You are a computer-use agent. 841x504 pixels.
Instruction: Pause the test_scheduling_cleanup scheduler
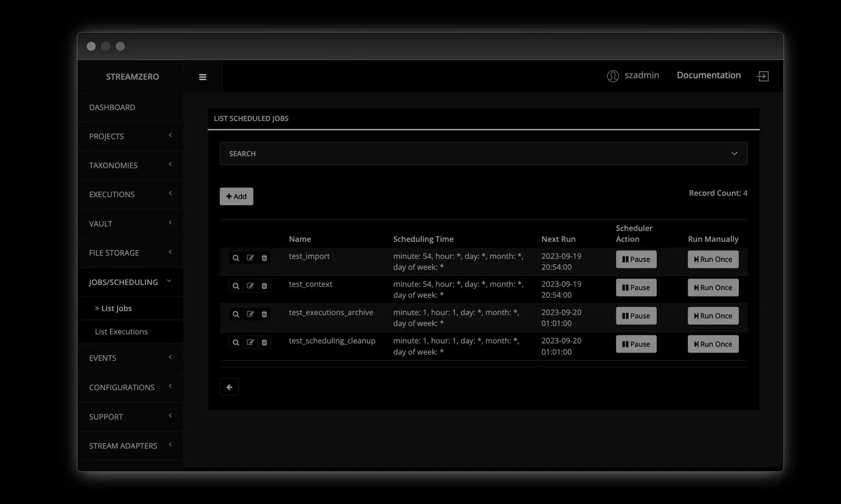coord(636,344)
